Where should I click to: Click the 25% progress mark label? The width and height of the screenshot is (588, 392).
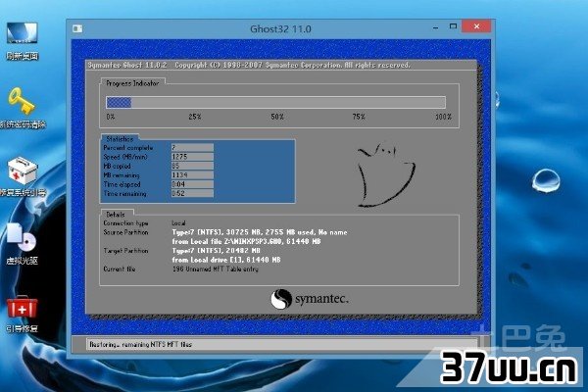195,117
